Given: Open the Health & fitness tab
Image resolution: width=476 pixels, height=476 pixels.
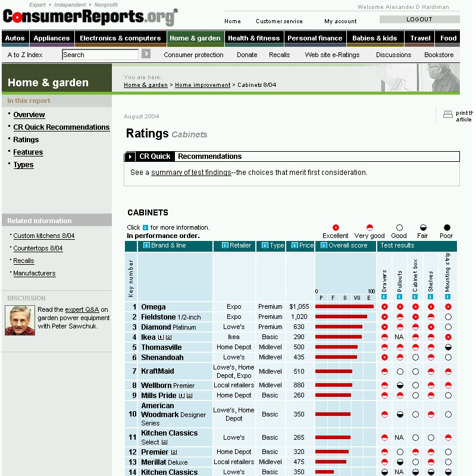Looking at the screenshot, I should click(254, 38).
